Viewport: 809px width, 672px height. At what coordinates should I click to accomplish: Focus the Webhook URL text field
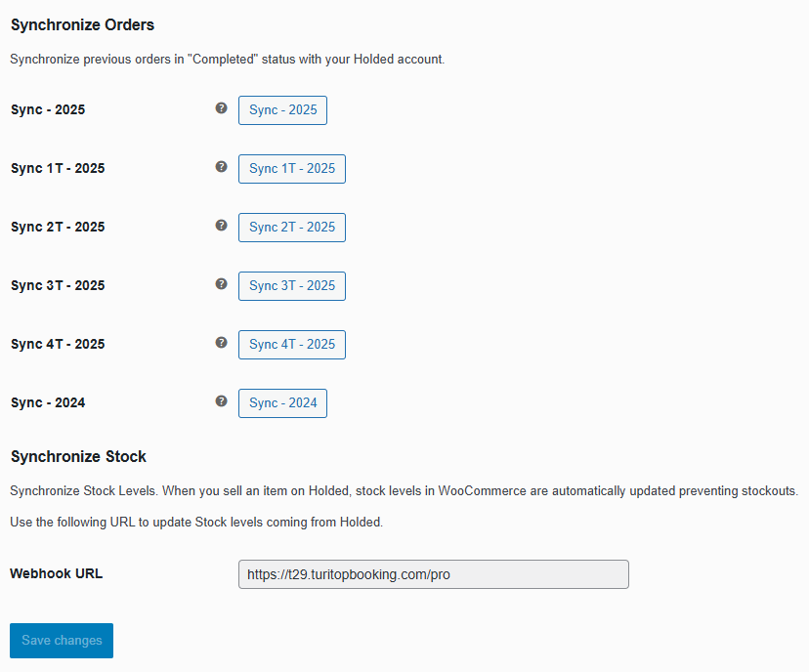click(433, 574)
